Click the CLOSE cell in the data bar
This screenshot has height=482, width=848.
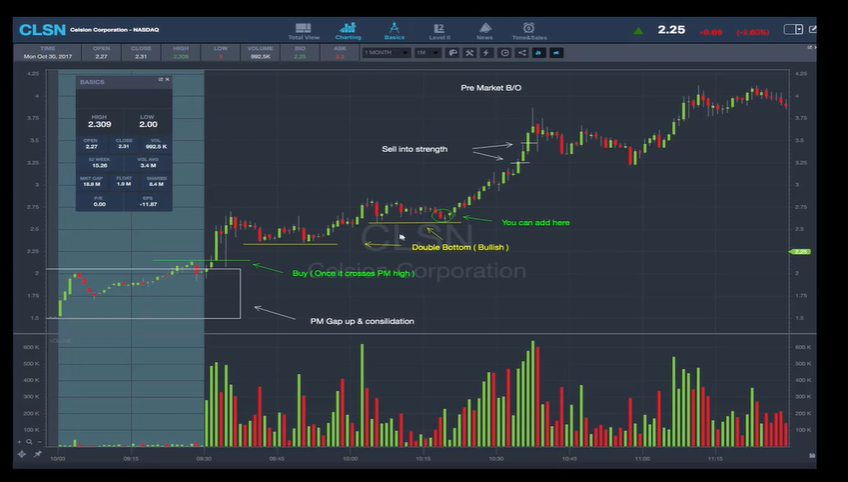tap(141, 52)
